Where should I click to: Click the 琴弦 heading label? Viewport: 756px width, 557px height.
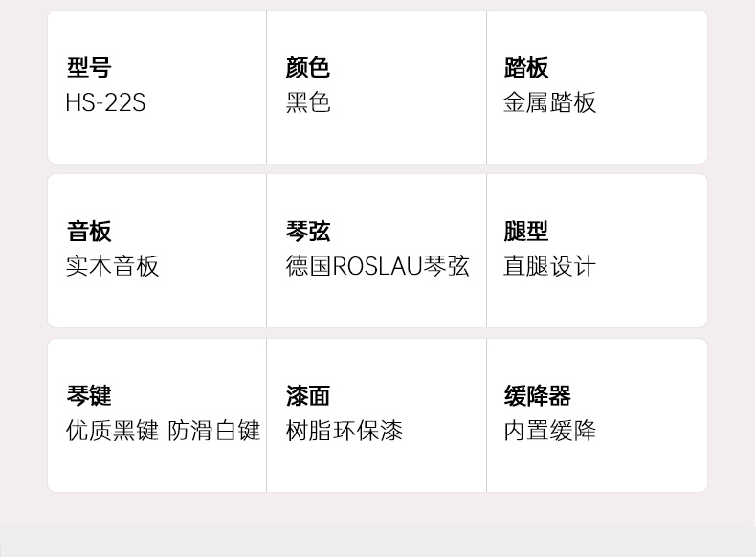[x=307, y=232]
